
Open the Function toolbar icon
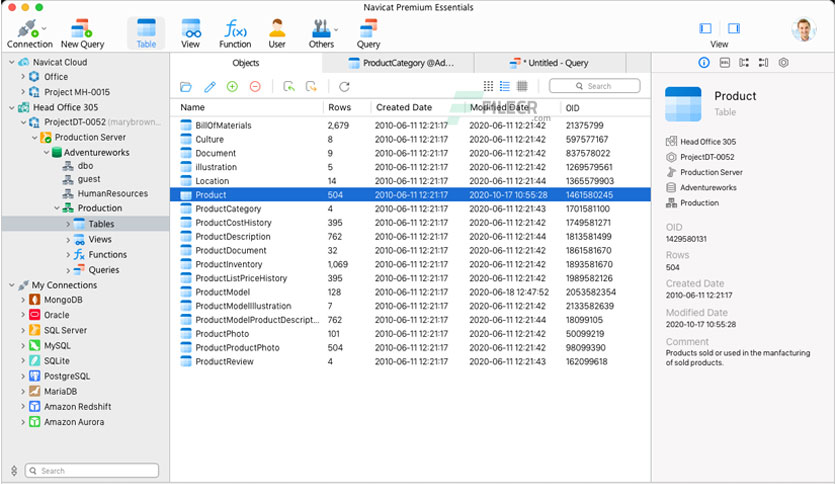pos(235,34)
